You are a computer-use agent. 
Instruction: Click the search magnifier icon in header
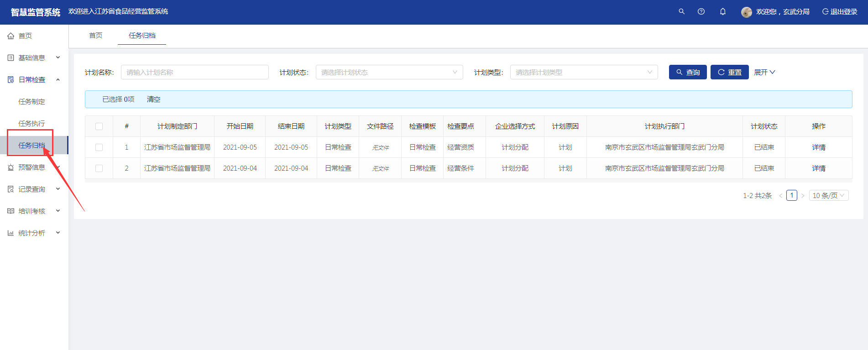point(681,11)
